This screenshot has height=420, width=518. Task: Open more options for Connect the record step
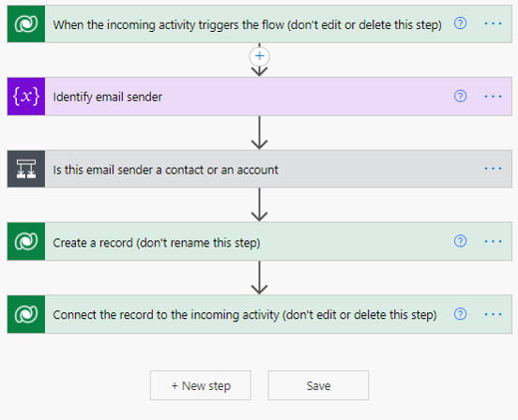tap(493, 314)
